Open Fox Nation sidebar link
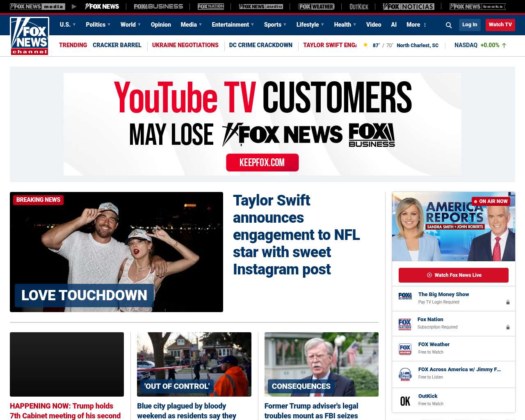This screenshot has width=525, height=420. [x=430, y=320]
